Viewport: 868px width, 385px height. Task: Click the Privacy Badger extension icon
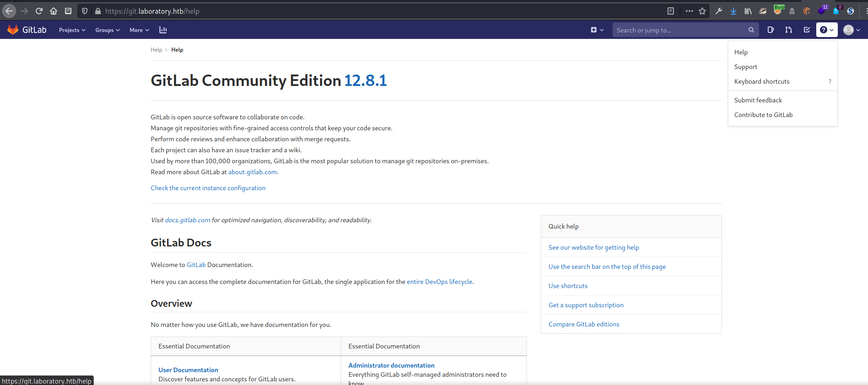763,11
